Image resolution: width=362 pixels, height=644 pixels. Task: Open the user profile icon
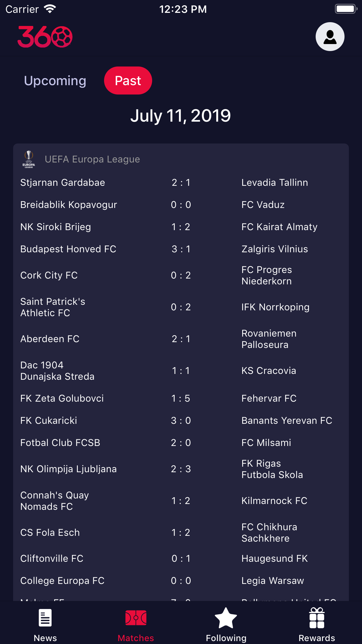click(330, 37)
